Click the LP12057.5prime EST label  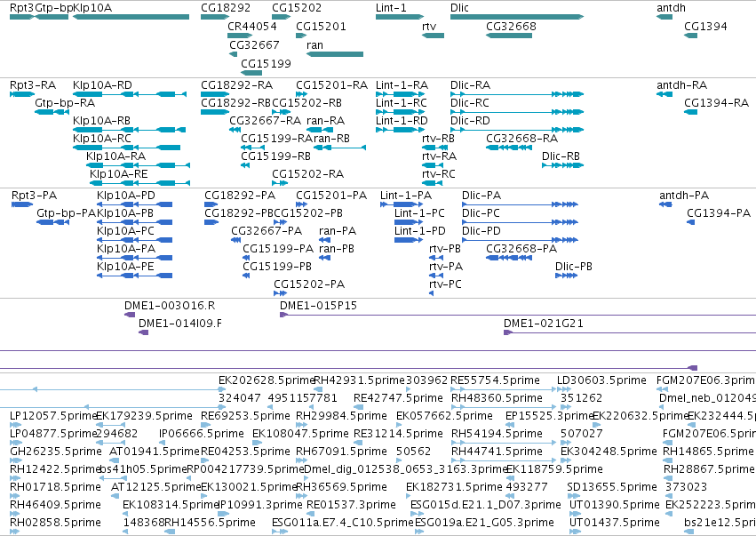click(53, 416)
